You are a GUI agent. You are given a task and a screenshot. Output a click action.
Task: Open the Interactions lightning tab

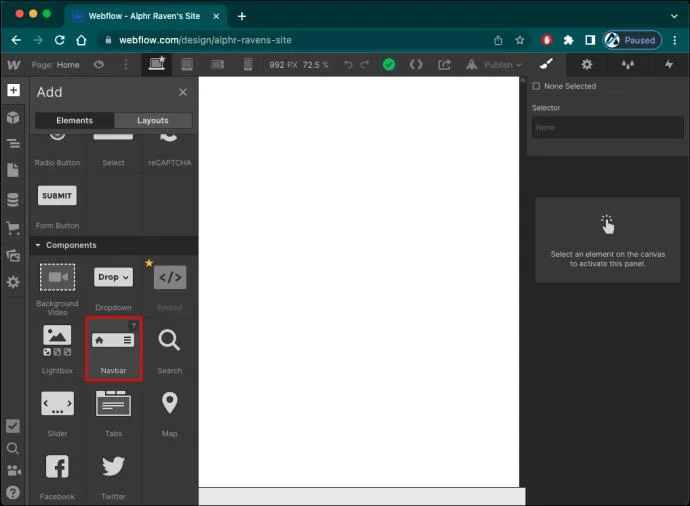(x=668, y=65)
